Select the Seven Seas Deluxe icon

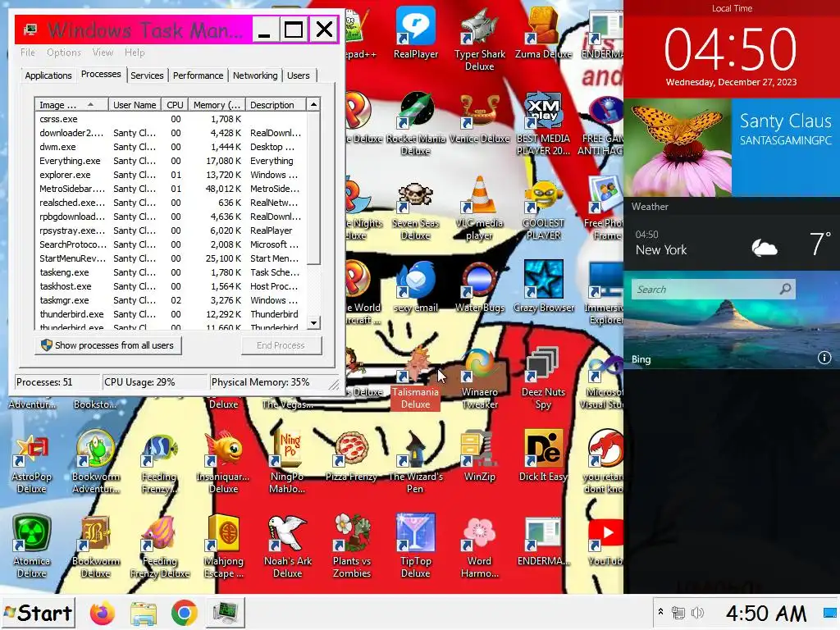pyautogui.click(x=416, y=210)
